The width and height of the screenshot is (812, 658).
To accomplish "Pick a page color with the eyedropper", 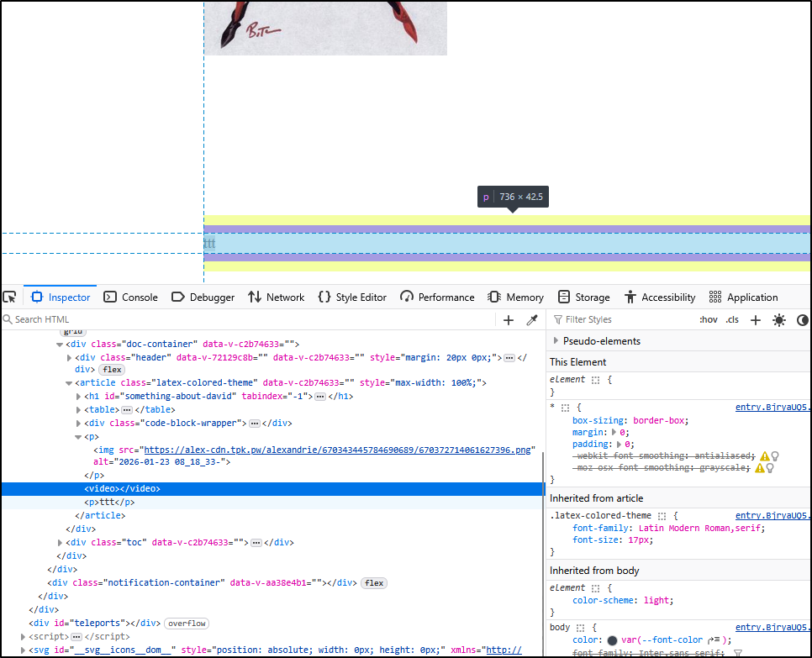I will (x=531, y=319).
